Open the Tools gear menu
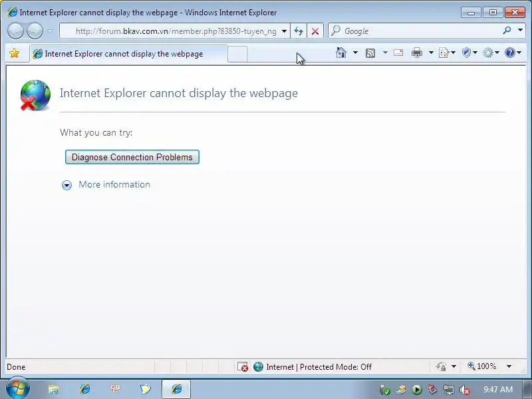Image resolution: width=532 pixels, height=399 pixels. [x=491, y=53]
